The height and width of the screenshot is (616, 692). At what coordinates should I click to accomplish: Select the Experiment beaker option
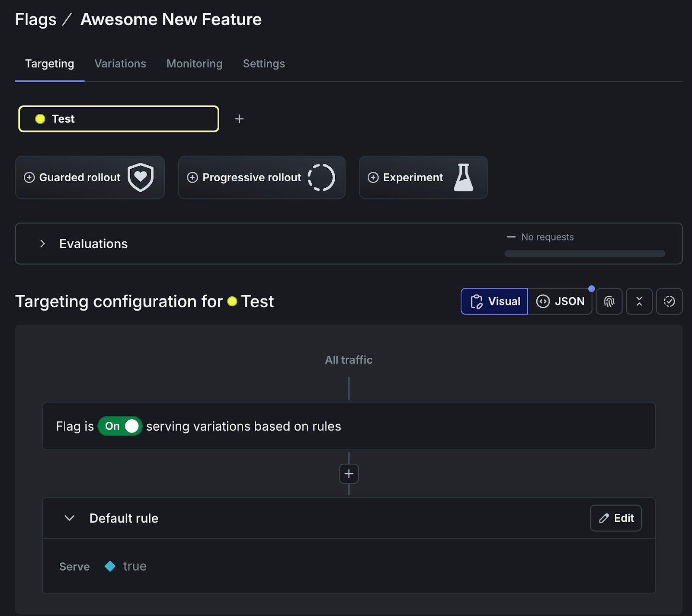[x=423, y=177]
